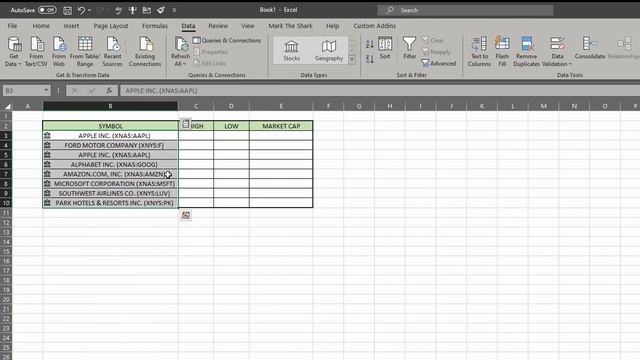Image resolution: width=640 pixels, height=360 pixels.
Task: Click the Save icon in title bar
Action: 68,10
